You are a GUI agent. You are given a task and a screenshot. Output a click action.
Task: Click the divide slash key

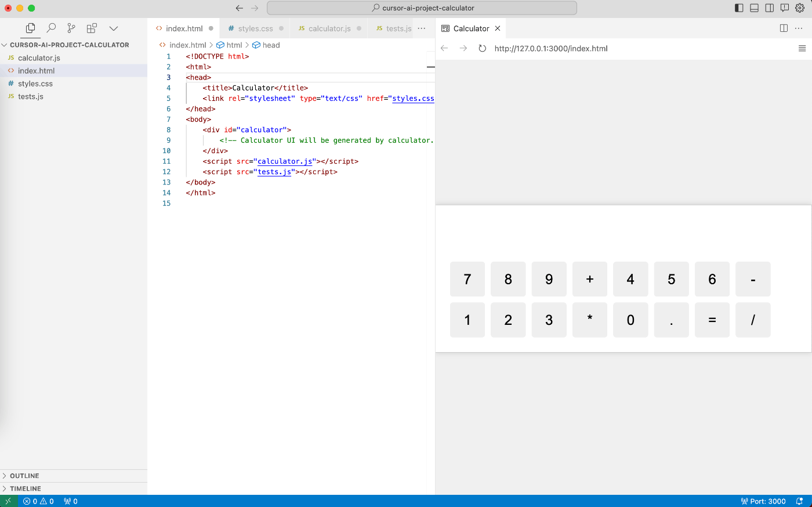[x=753, y=320]
